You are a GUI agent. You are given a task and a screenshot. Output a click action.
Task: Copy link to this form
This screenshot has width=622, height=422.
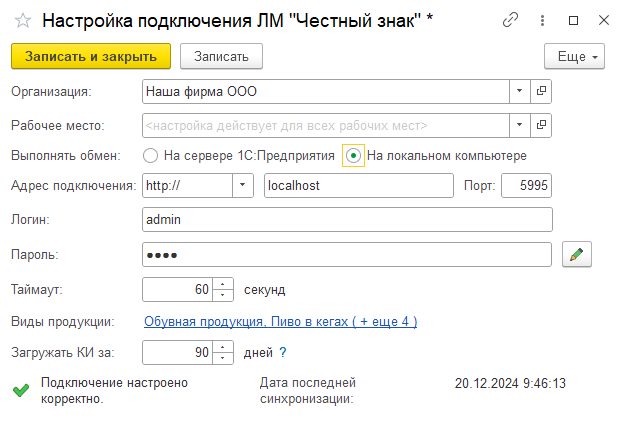(x=512, y=20)
